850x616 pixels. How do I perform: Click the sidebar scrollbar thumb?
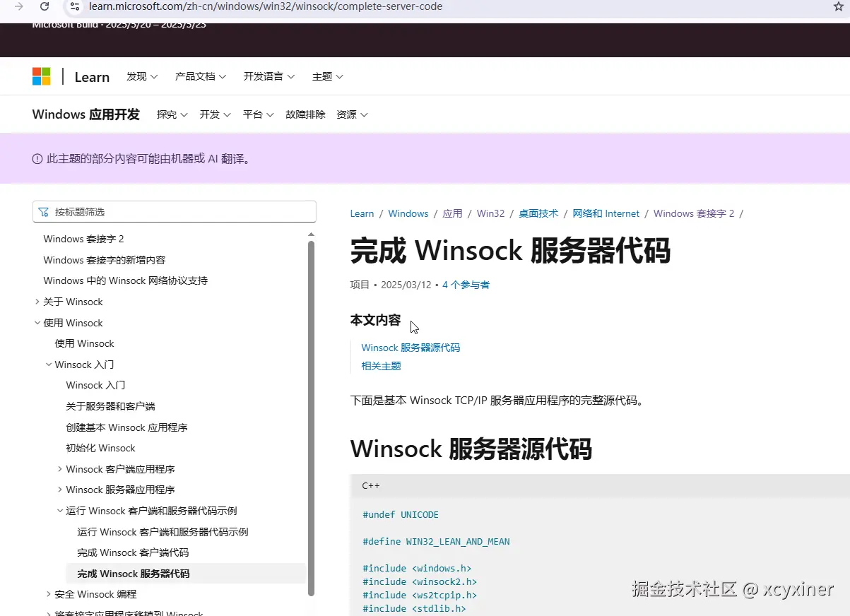(x=311, y=418)
